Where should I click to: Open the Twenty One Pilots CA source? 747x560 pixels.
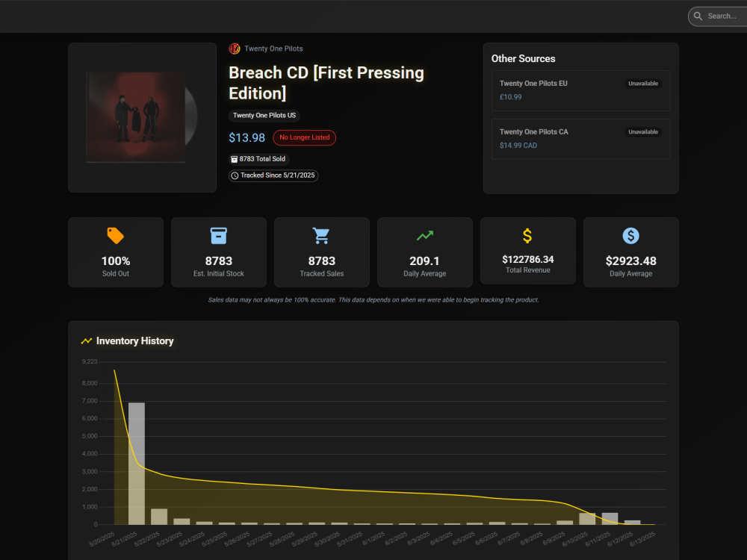tap(580, 139)
